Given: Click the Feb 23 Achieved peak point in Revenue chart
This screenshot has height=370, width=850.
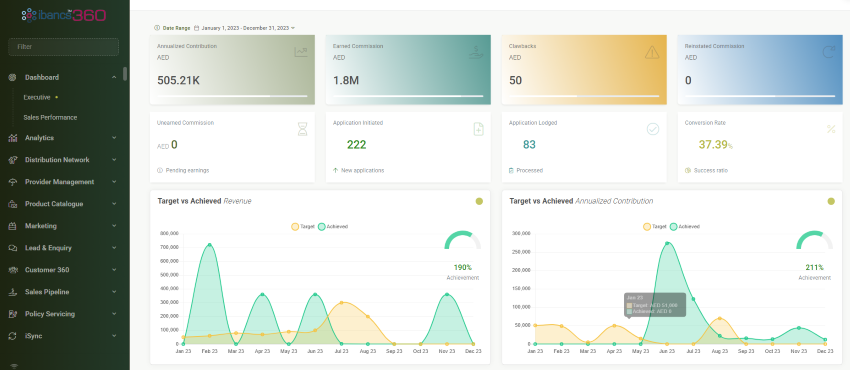Looking at the screenshot, I should click(210, 245).
